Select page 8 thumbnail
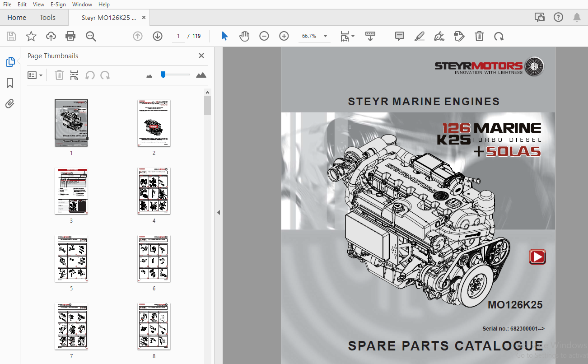The image size is (588, 364). click(154, 326)
